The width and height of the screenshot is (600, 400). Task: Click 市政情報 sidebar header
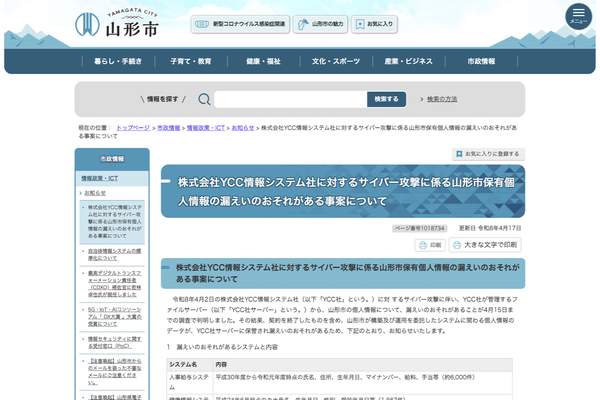112,159
